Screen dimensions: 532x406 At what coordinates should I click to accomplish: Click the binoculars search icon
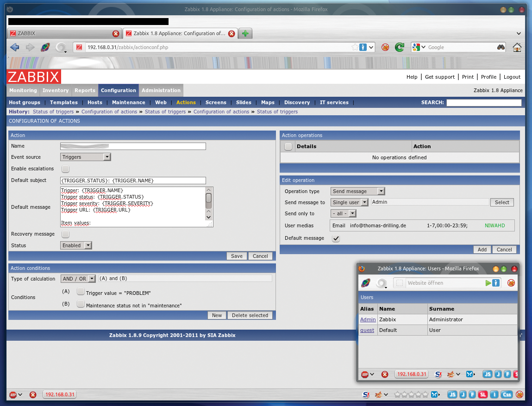[501, 47]
